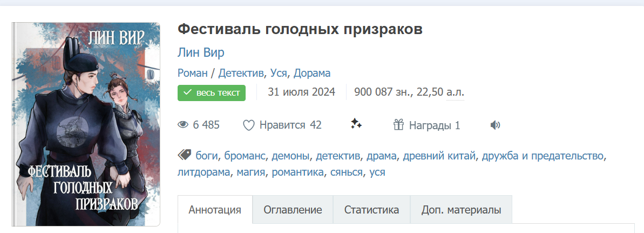Open the Роман form link
Screen dimensions: 644x233
pos(192,73)
